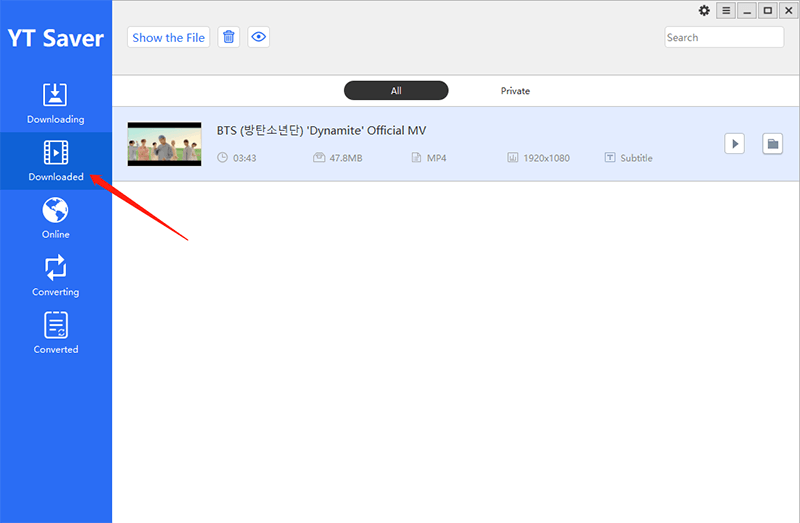Click the size icon beside 47.8MB

(319, 158)
